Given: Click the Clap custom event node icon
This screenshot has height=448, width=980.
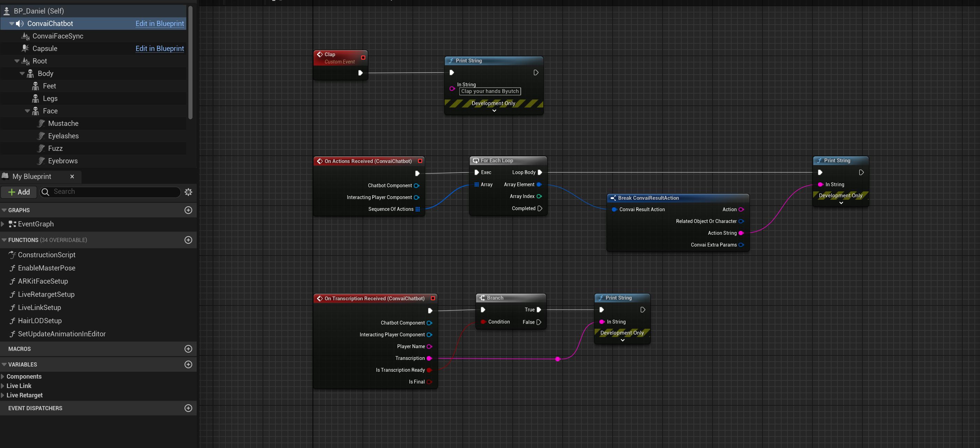Looking at the screenshot, I should [319, 54].
